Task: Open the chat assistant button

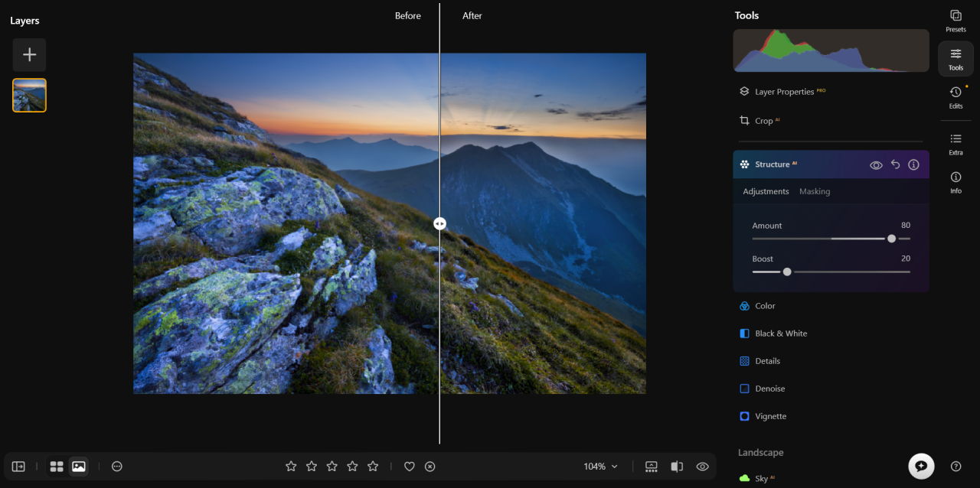Action: (x=921, y=466)
